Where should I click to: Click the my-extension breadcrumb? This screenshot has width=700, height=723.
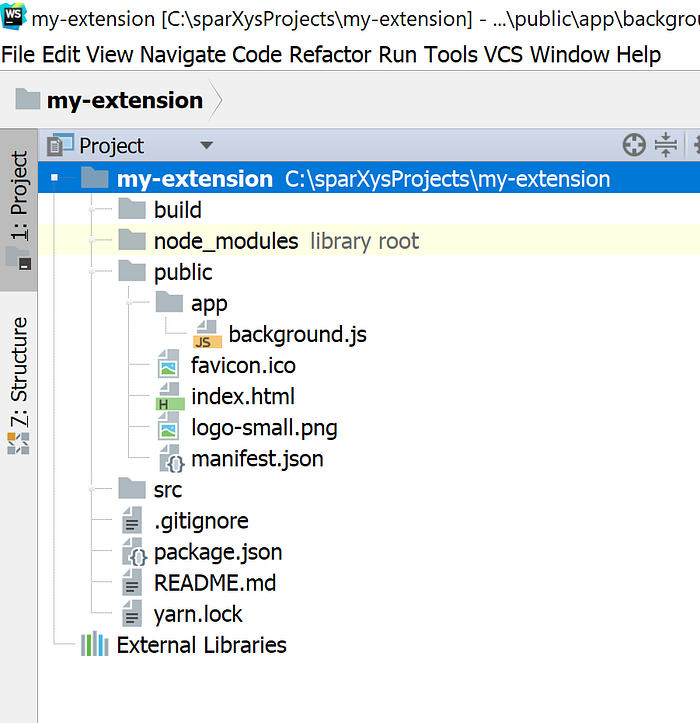(124, 100)
